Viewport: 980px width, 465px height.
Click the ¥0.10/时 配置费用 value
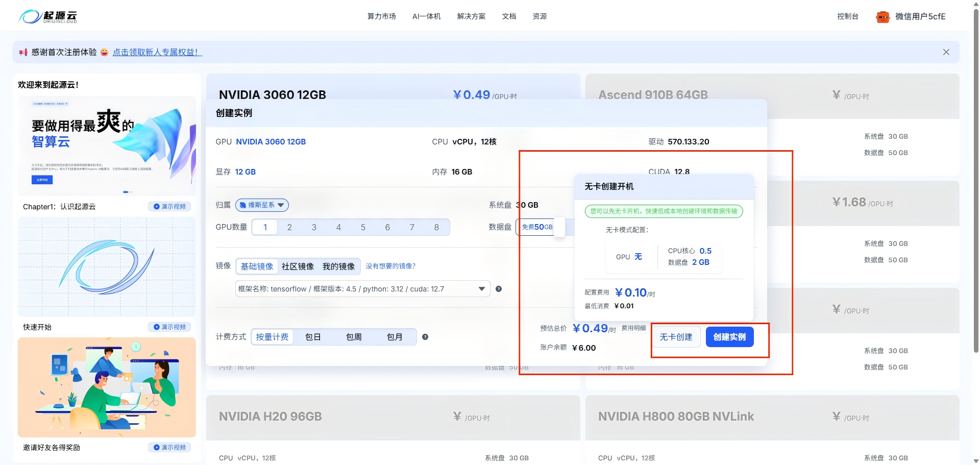(x=634, y=292)
